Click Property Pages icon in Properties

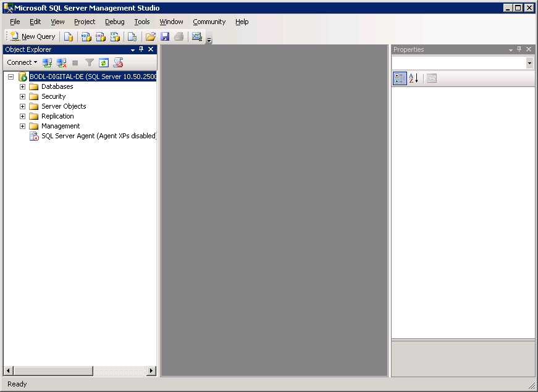coord(432,78)
